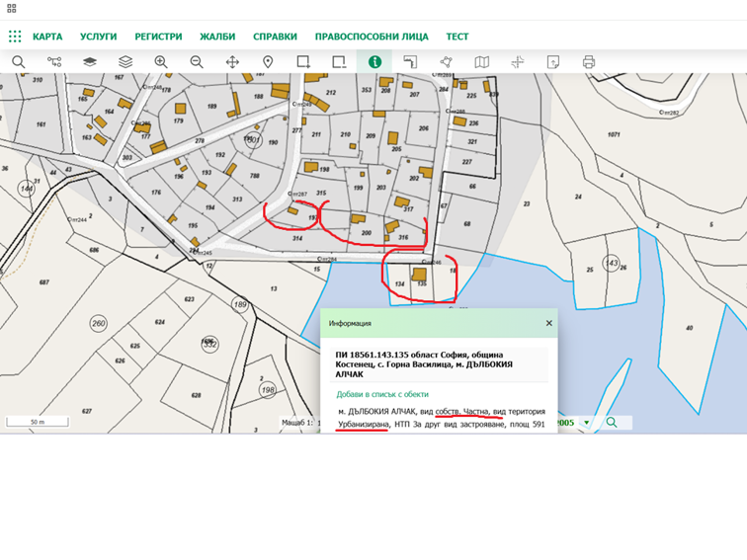The height and width of the screenshot is (560, 747).
Task: Expand the coordinate system dropdown arrow
Action: pyautogui.click(x=586, y=423)
